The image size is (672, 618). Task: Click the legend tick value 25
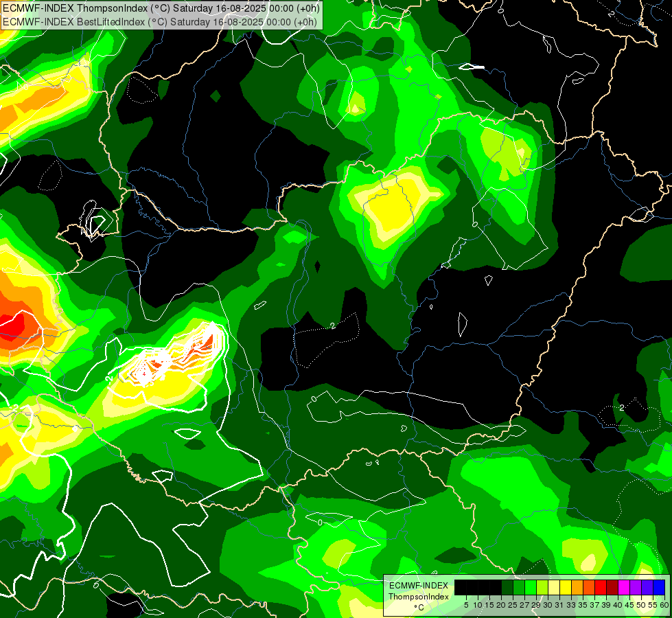click(x=513, y=605)
